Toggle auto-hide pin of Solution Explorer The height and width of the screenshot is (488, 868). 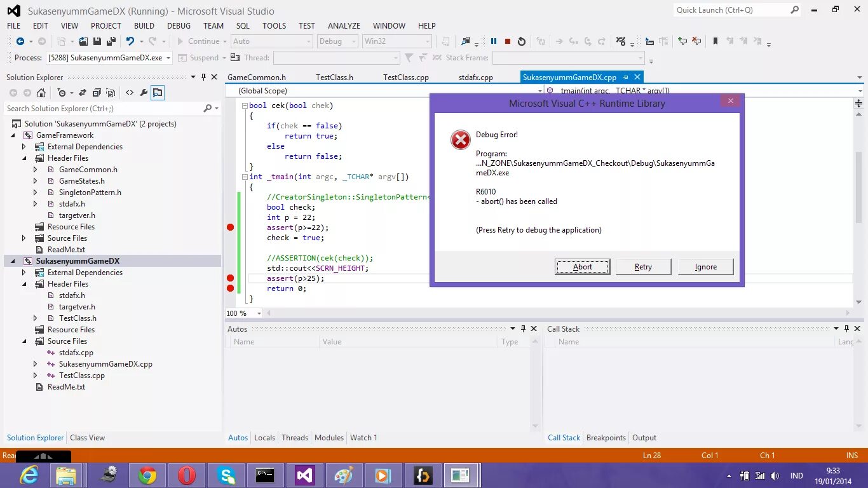click(203, 77)
